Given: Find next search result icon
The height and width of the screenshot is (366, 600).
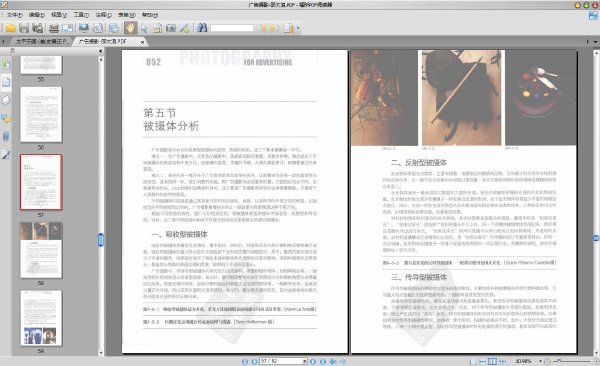Looking at the screenshot, I should pos(274,28).
